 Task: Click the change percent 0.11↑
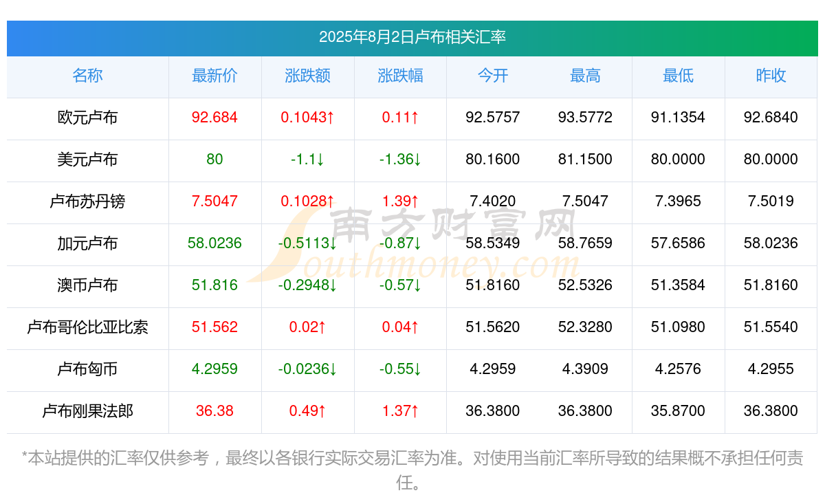[400, 118]
